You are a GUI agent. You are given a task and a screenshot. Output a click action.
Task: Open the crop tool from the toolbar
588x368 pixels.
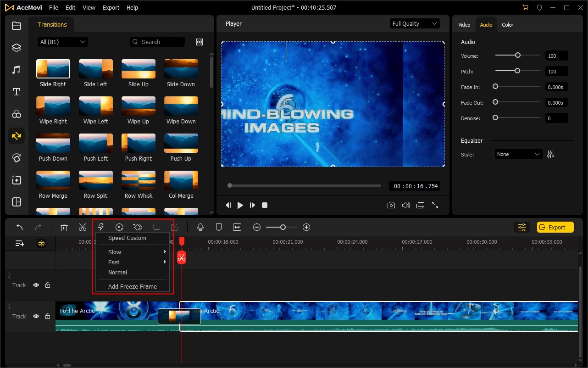click(x=155, y=227)
